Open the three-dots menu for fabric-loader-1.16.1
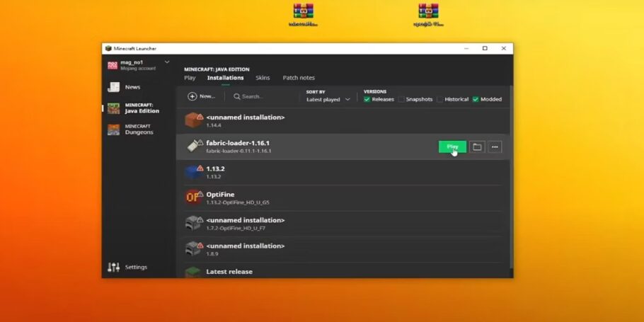644x322 pixels. tap(495, 146)
